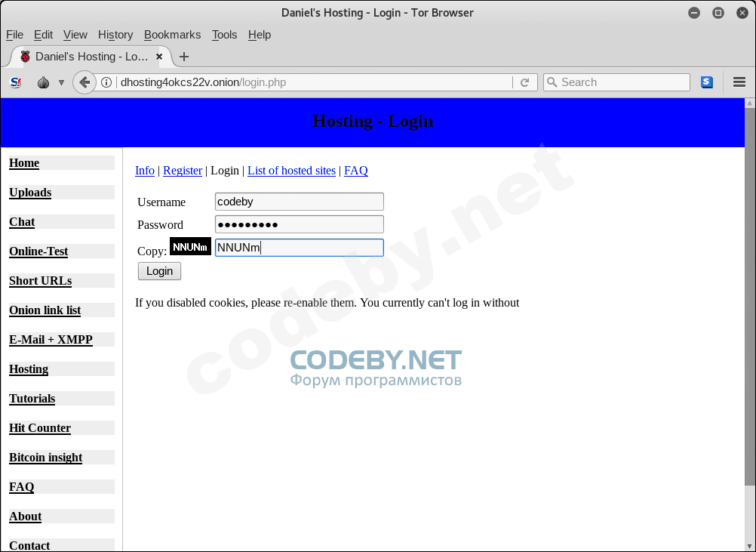Go to Home in sidebar

pyautogui.click(x=24, y=163)
